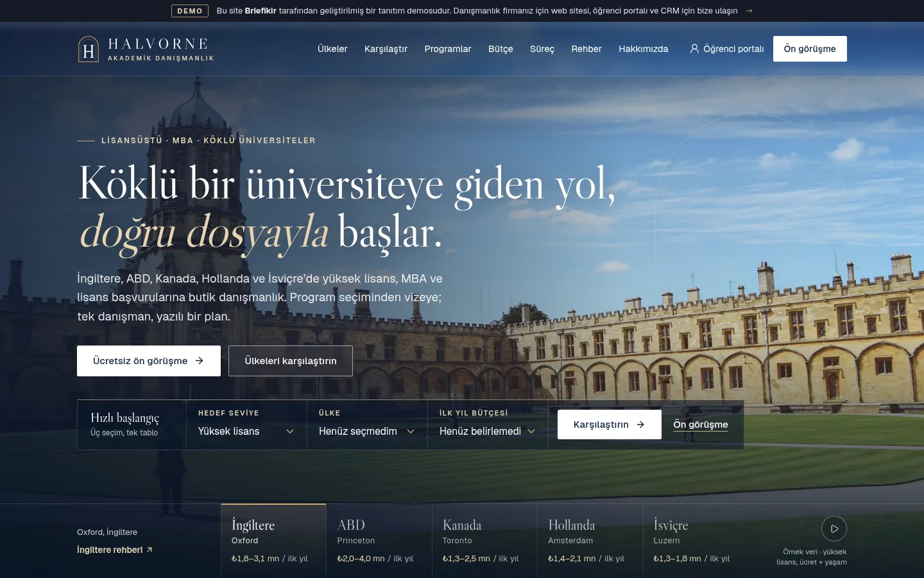The height and width of the screenshot is (578, 924).
Task: Open Süreç navigation link
Action: tap(542, 49)
